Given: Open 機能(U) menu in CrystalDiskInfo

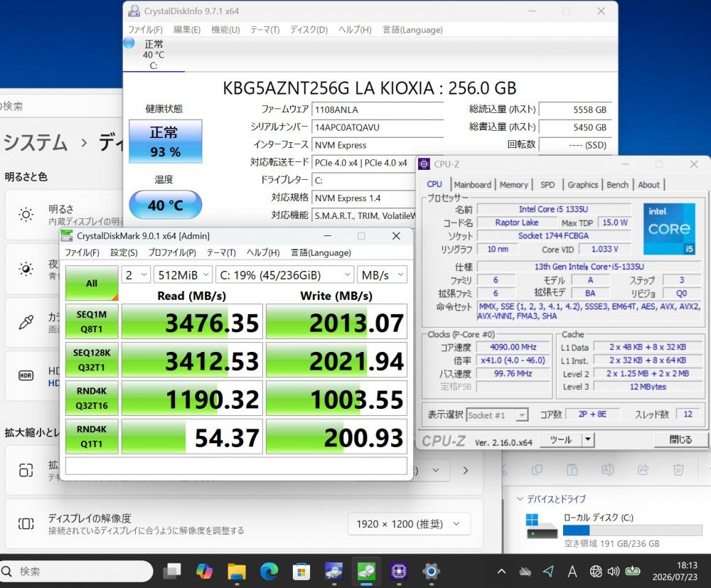Looking at the screenshot, I should (x=225, y=30).
